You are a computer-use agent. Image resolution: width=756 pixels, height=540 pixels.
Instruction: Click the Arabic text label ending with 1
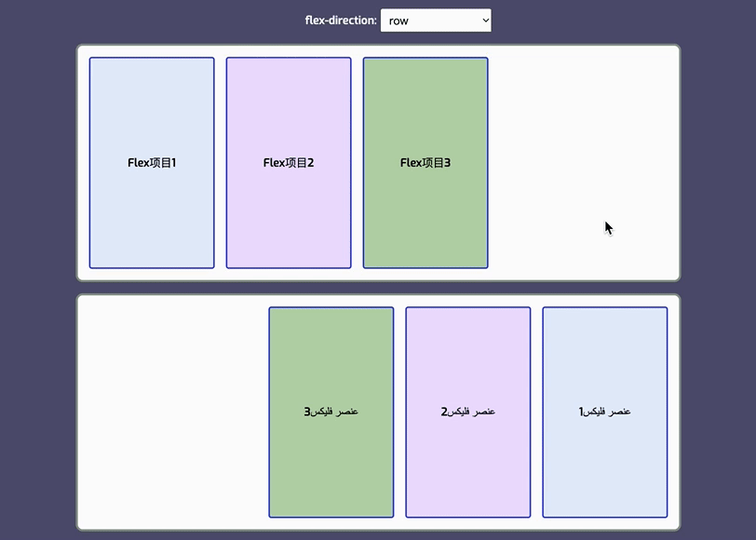coord(605,412)
